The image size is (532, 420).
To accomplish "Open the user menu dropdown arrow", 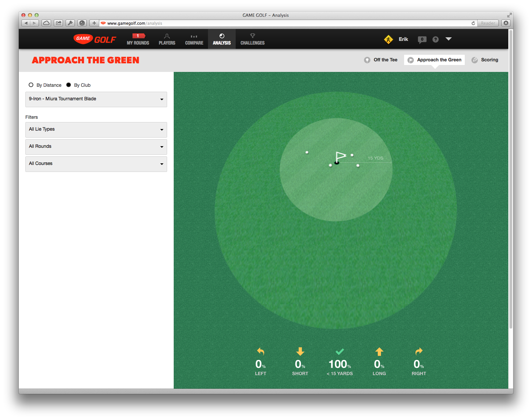I will point(448,39).
